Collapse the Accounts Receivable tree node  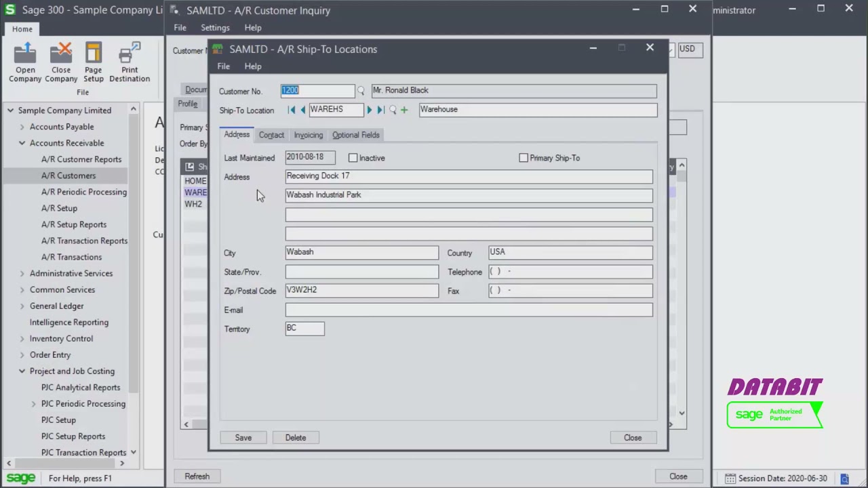click(x=22, y=143)
